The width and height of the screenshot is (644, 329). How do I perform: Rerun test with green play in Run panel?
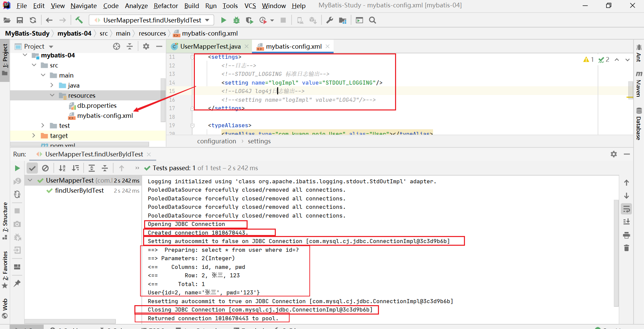pyautogui.click(x=17, y=168)
